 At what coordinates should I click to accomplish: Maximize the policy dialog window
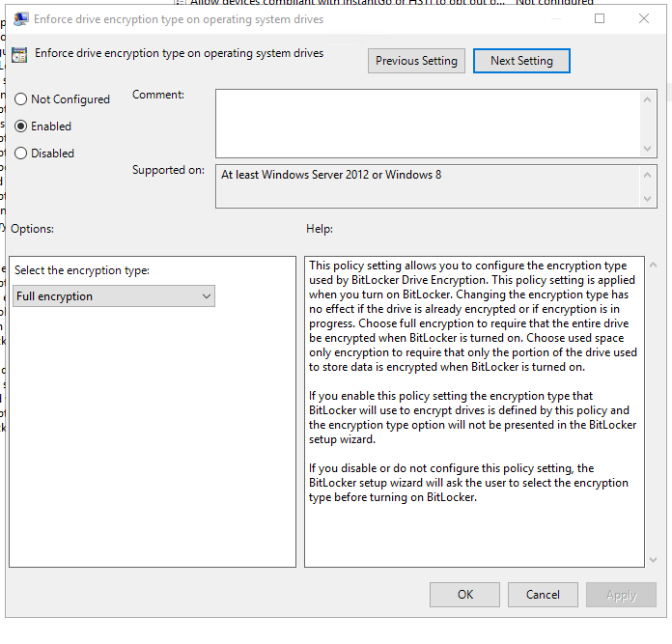tap(600, 18)
